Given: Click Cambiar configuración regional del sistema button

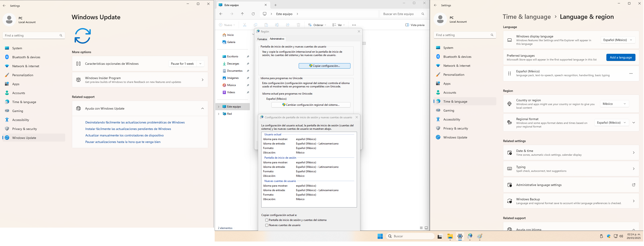Looking at the screenshot, I should point(311,105).
